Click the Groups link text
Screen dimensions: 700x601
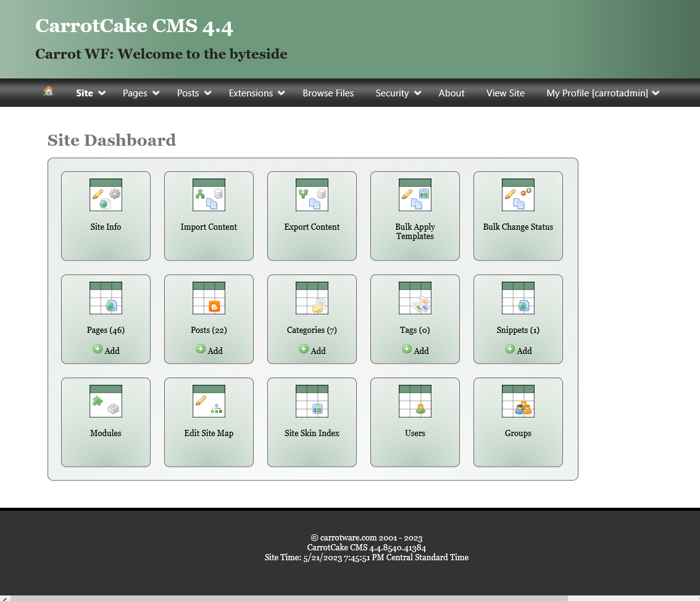[519, 433]
